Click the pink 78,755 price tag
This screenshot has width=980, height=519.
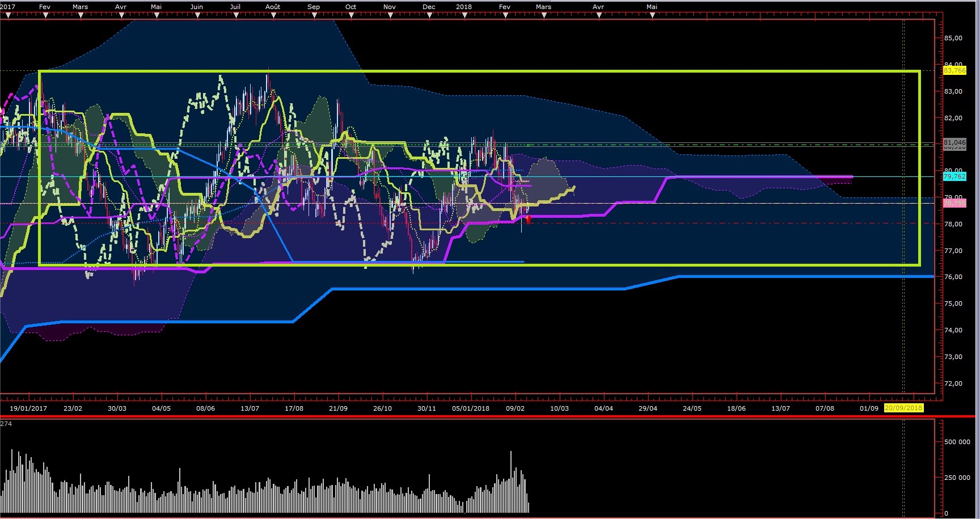coord(954,203)
